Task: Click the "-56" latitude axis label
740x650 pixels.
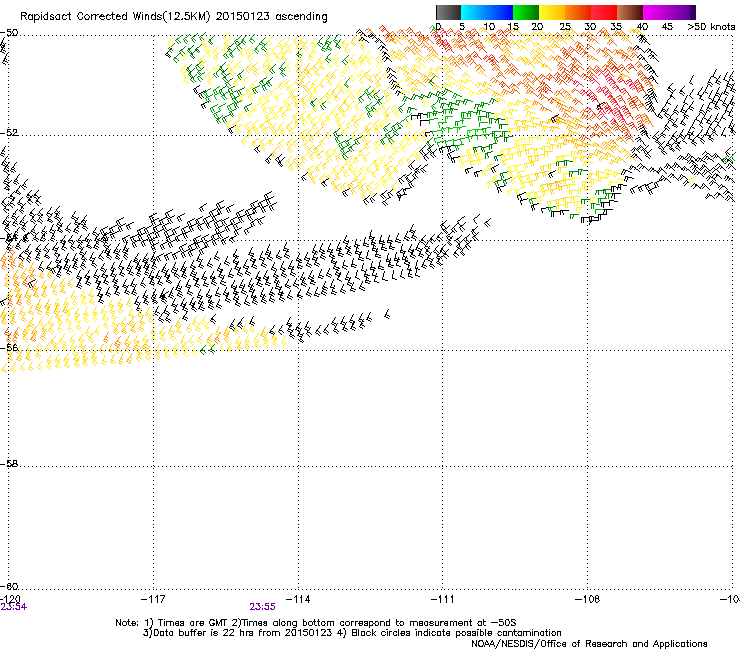Action: pyautogui.click(x=9, y=347)
